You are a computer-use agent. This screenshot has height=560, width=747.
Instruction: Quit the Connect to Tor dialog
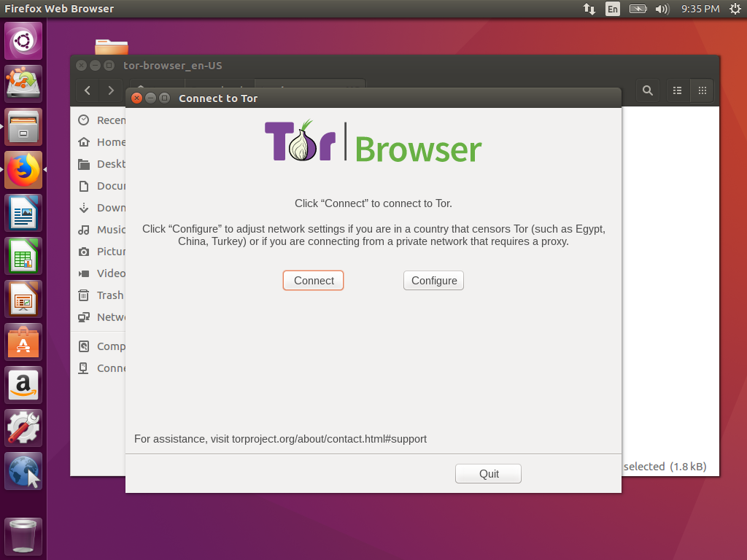(487, 473)
